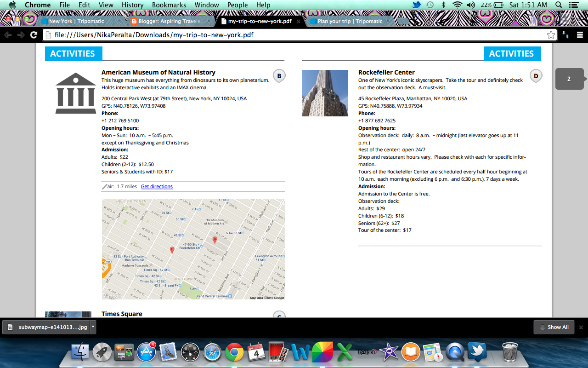Image resolution: width=588 pixels, height=368 pixels.
Task: Click the Wi-Fi status icon
Action: (x=457, y=5)
